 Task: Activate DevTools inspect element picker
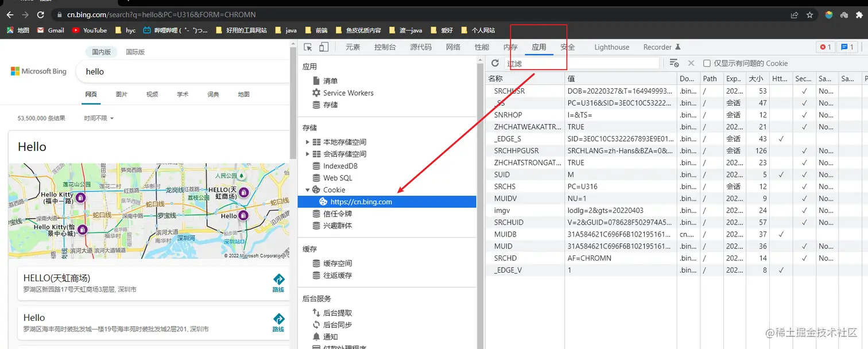click(x=308, y=47)
